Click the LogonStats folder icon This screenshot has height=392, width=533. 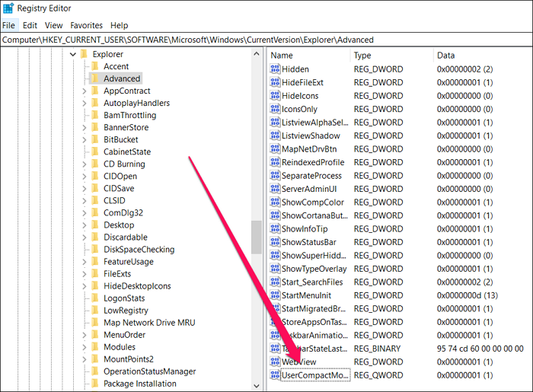(x=95, y=298)
